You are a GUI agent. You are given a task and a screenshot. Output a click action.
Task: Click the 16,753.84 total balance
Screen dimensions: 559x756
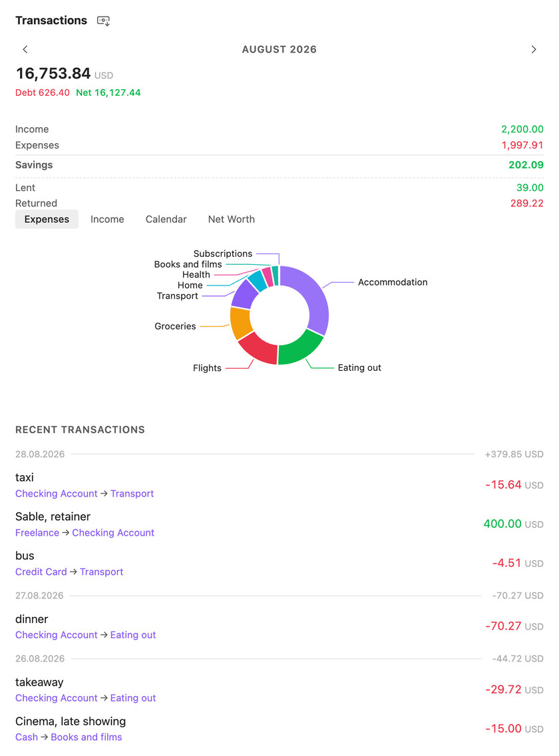tap(53, 73)
